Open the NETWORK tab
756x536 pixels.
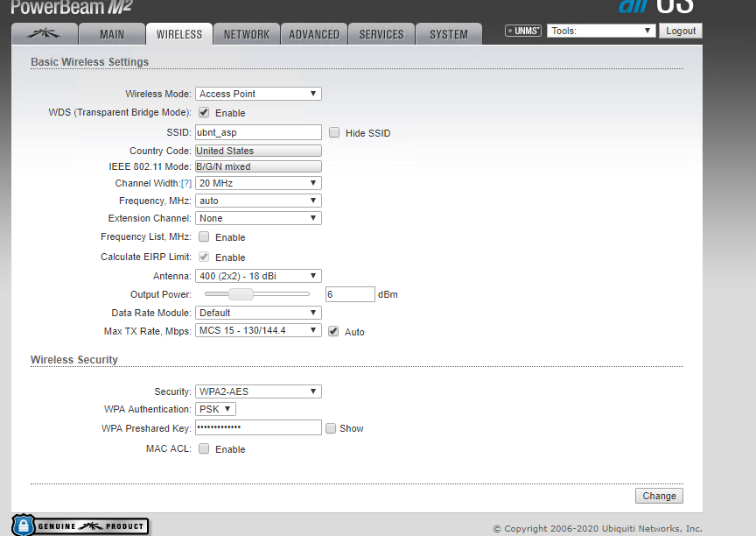pyautogui.click(x=247, y=34)
